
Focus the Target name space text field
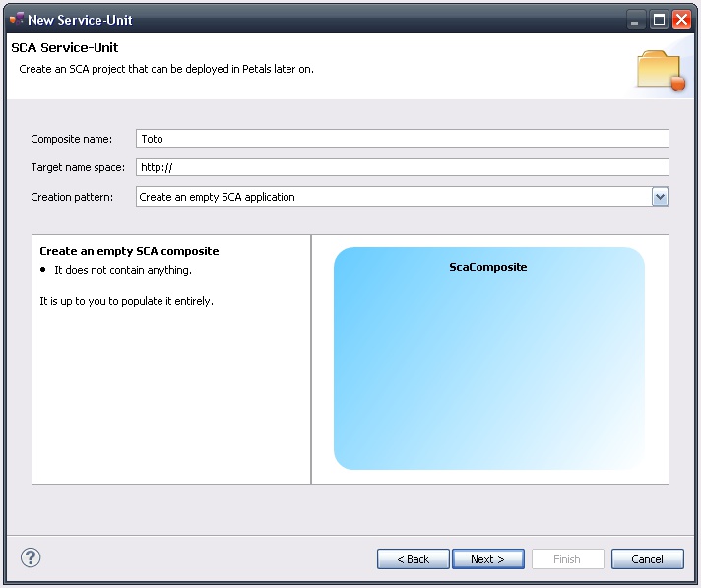(402, 167)
